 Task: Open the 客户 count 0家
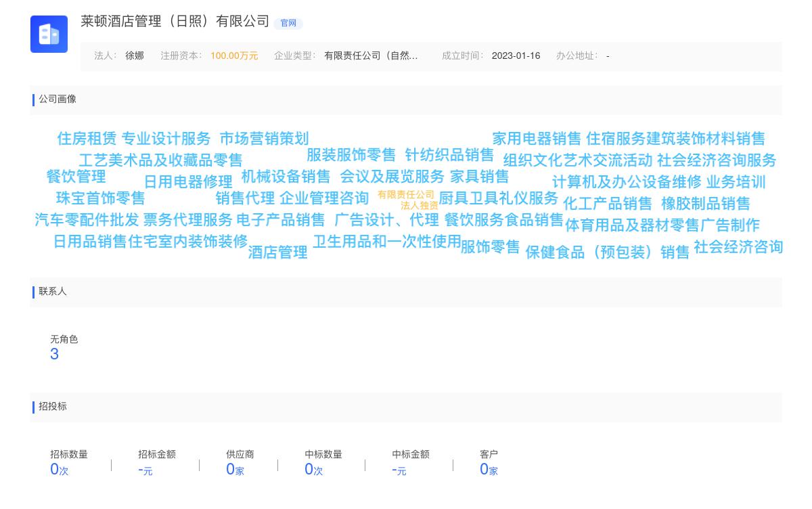click(489, 470)
